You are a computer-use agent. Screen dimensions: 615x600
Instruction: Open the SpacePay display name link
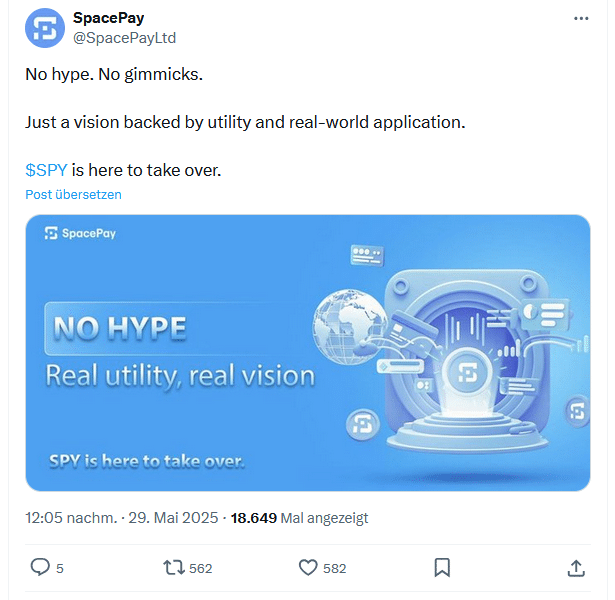[109, 19]
